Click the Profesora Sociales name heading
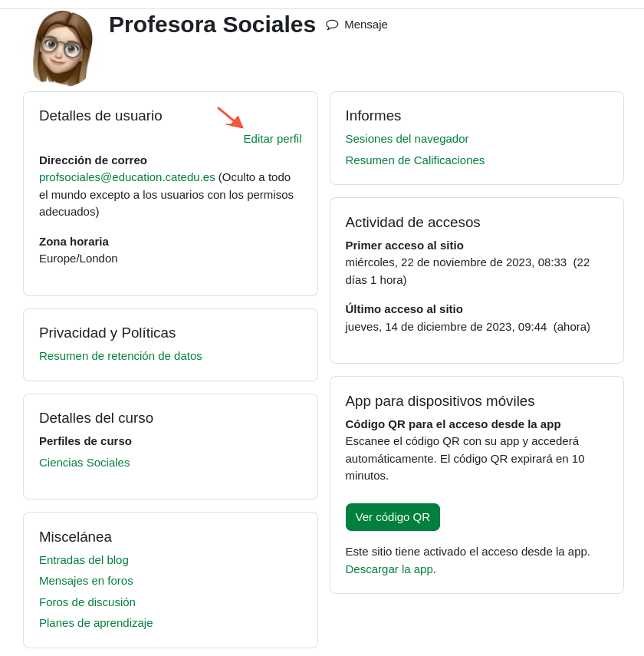The width and height of the screenshot is (644, 656). click(212, 25)
